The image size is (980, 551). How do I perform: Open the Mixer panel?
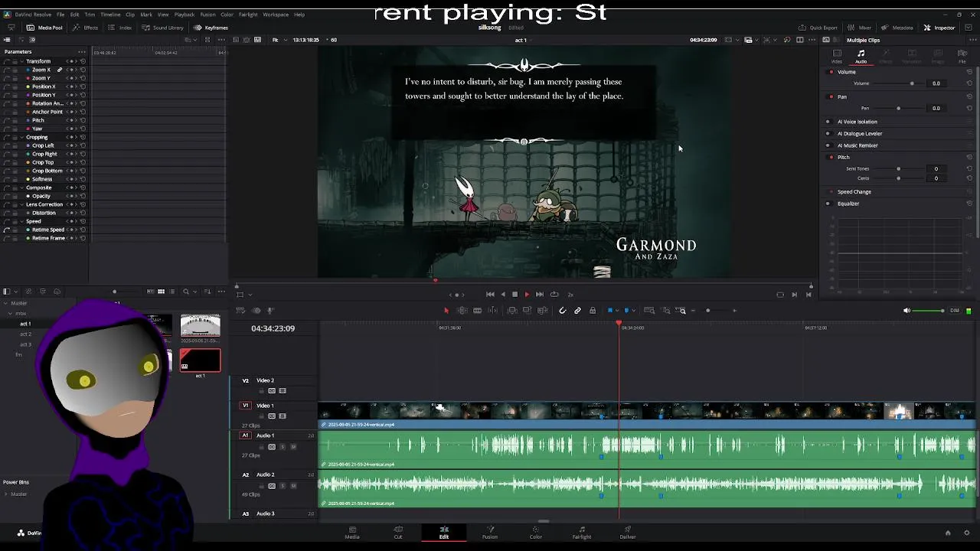click(x=860, y=28)
